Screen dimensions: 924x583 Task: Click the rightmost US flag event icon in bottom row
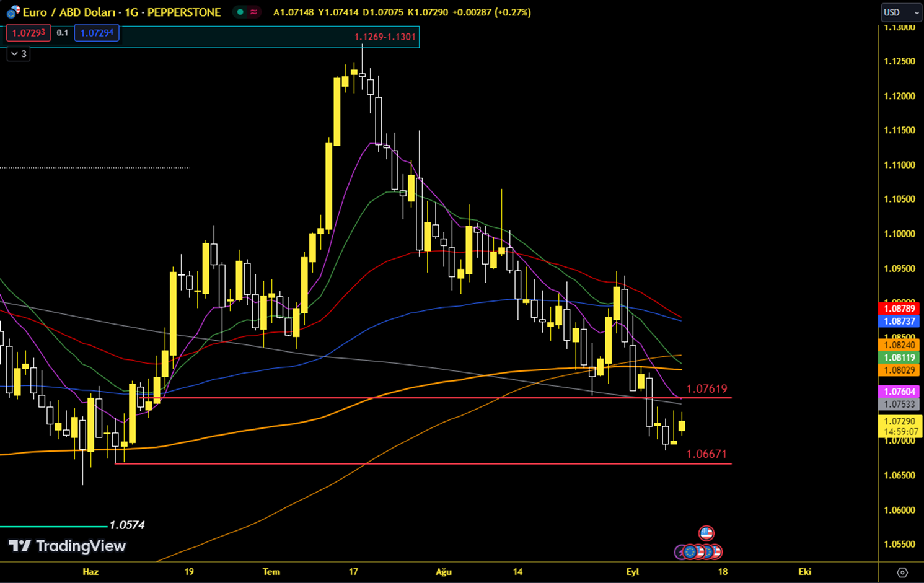[716, 551]
